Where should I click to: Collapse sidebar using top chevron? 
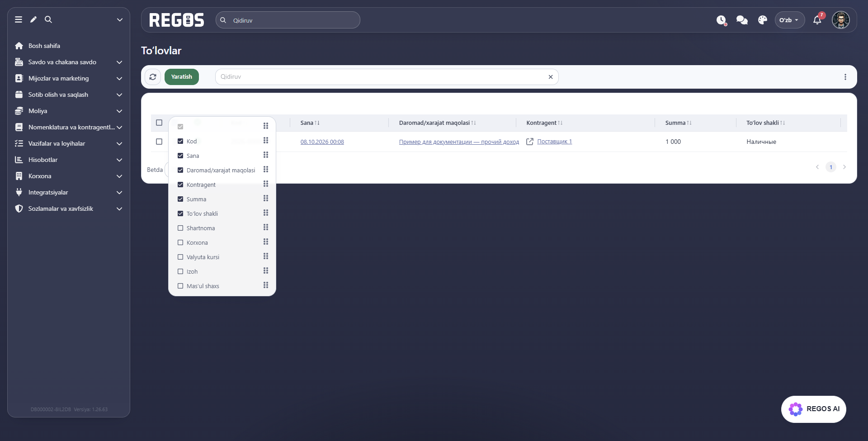(x=120, y=19)
